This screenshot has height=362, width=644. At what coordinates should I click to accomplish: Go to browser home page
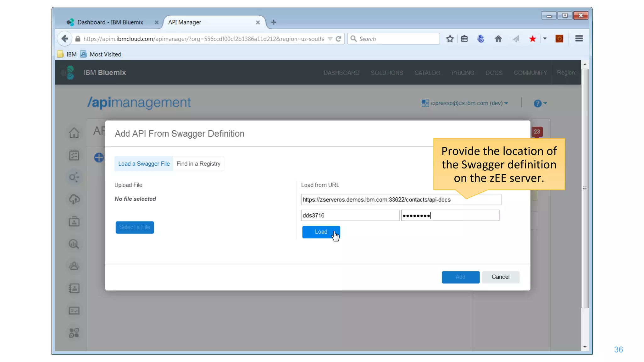(498, 39)
